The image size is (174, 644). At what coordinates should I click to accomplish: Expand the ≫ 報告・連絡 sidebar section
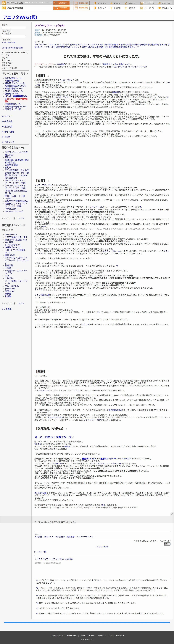click(x=8, y=132)
